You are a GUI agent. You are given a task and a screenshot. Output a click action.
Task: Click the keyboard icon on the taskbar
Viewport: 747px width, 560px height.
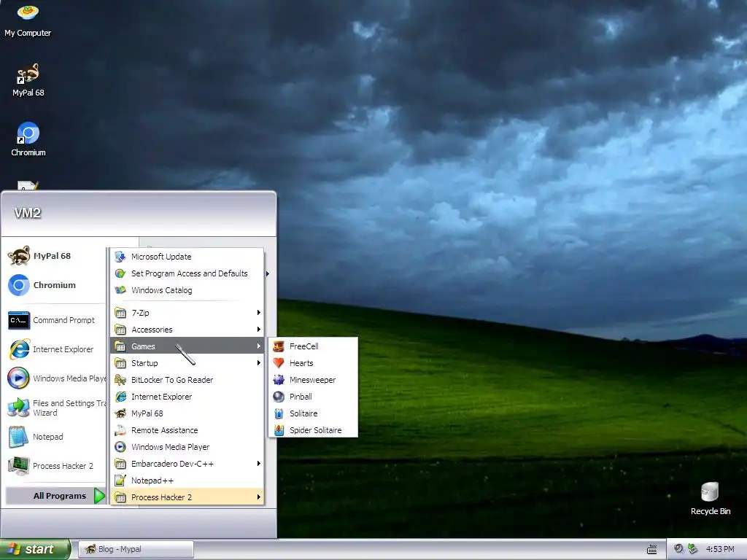(x=651, y=549)
